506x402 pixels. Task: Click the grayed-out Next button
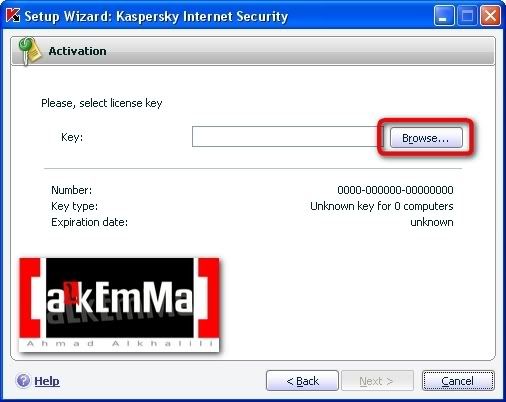(x=377, y=380)
